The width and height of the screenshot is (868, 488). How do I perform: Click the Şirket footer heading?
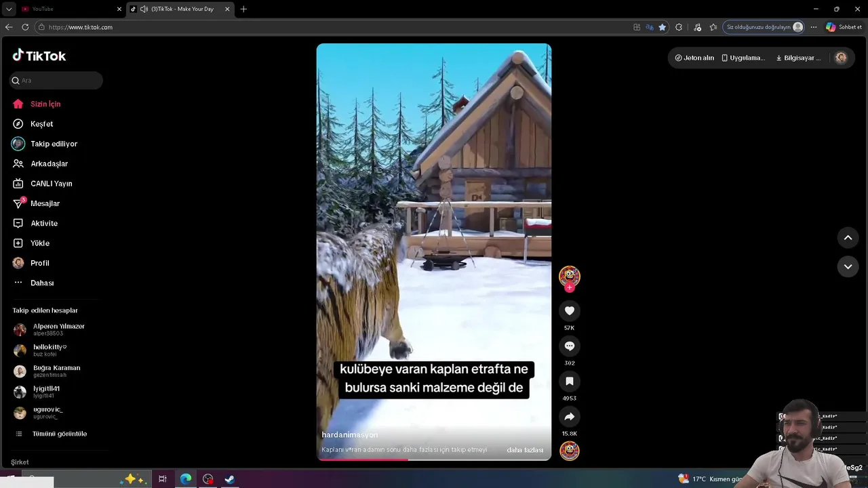[x=20, y=462]
